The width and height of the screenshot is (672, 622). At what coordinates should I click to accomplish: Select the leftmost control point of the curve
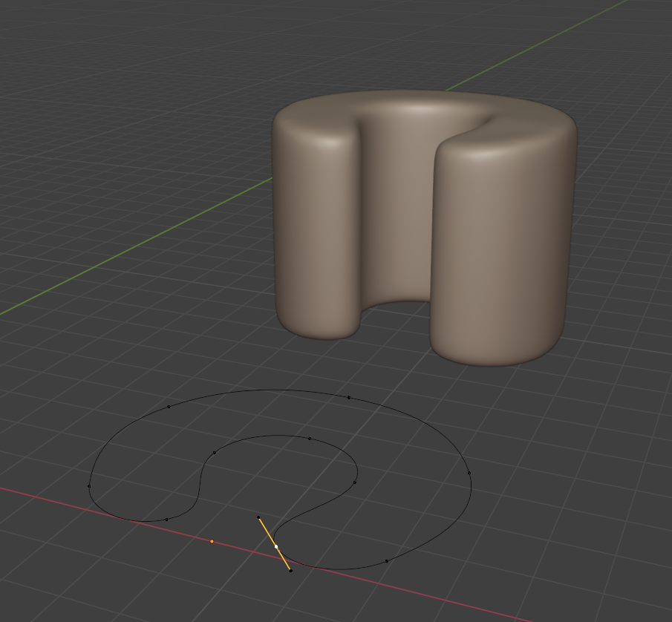point(89,486)
